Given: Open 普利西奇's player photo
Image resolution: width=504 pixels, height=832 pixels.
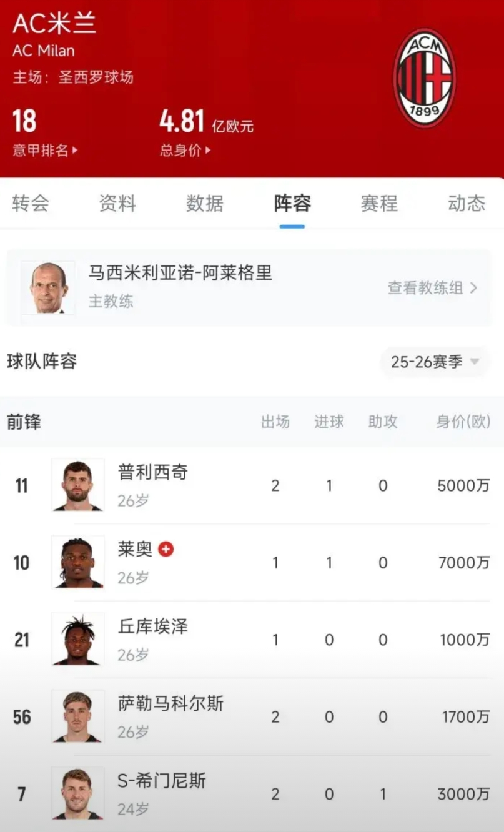Looking at the screenshot, I should pos(77,485).
